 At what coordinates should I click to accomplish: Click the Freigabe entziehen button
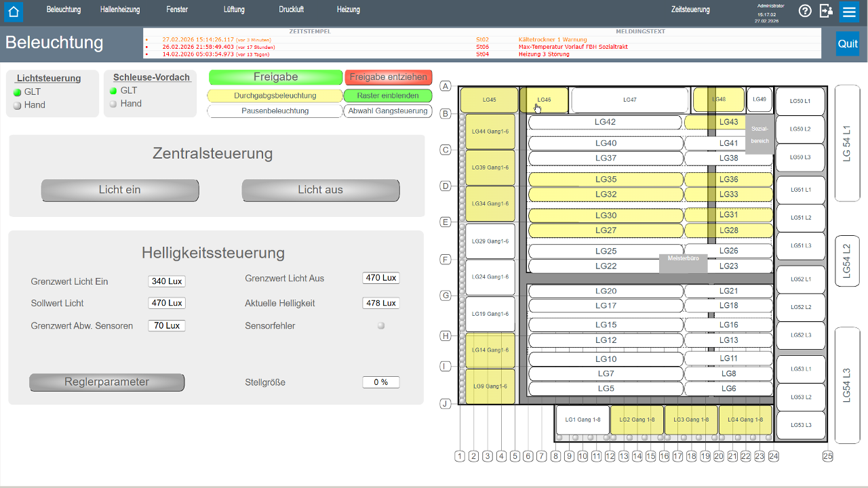pos(388,77)
